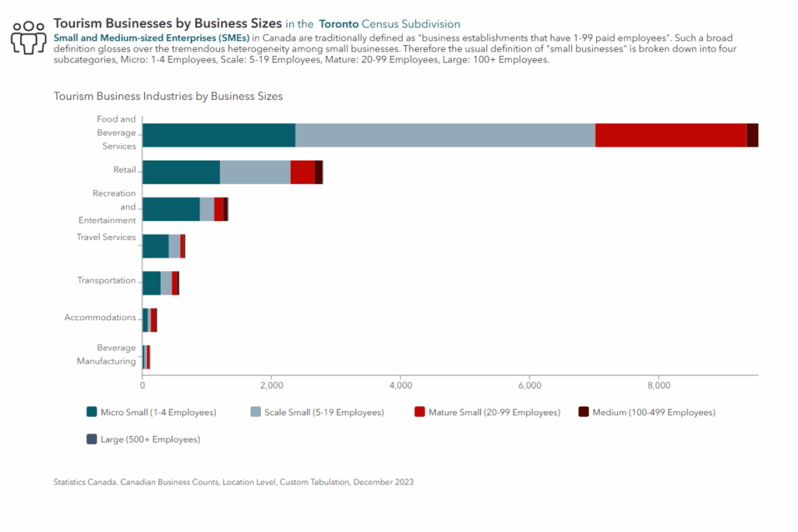Viewport: 798px width, 532px height.
Task: Click the Retail axis label
Action: click(125, 170)
